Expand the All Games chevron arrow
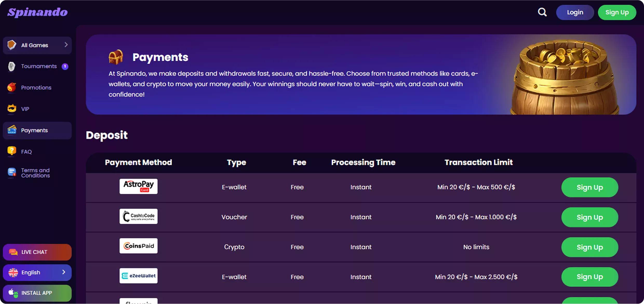644x304 pixels. (x=66, y=45)
